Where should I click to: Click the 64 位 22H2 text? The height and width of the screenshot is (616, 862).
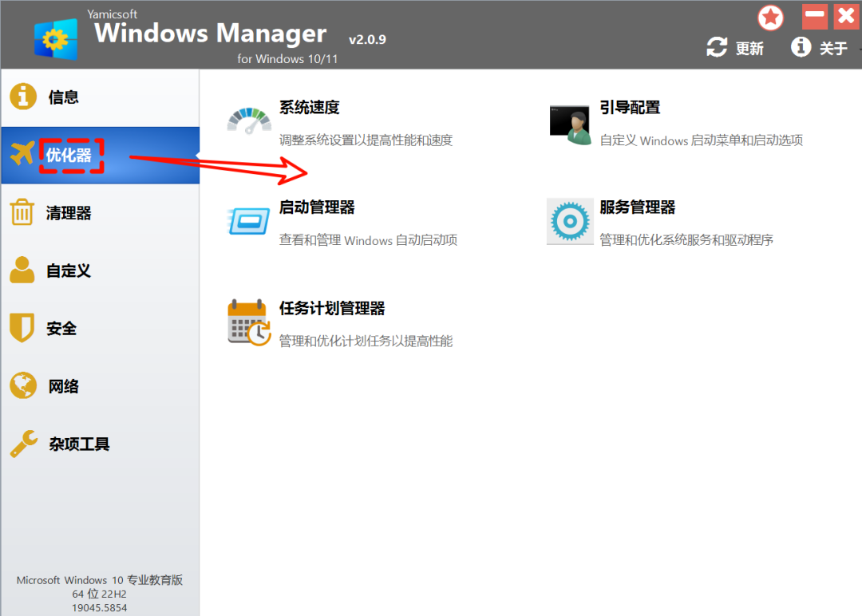point(99,594)
